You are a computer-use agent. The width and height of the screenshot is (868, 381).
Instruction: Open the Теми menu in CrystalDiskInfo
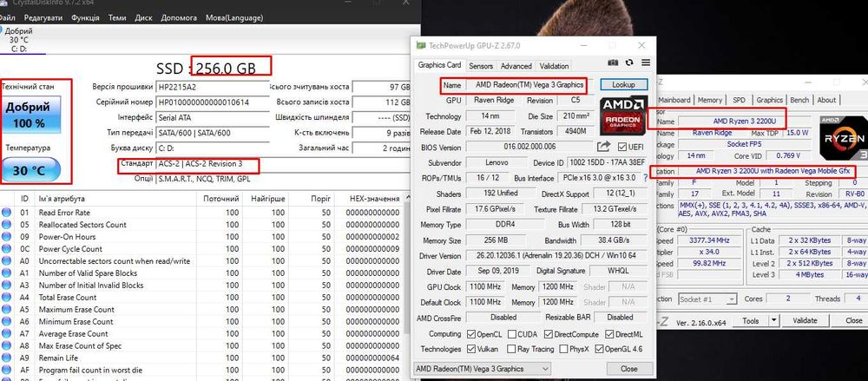pos(117,17)
